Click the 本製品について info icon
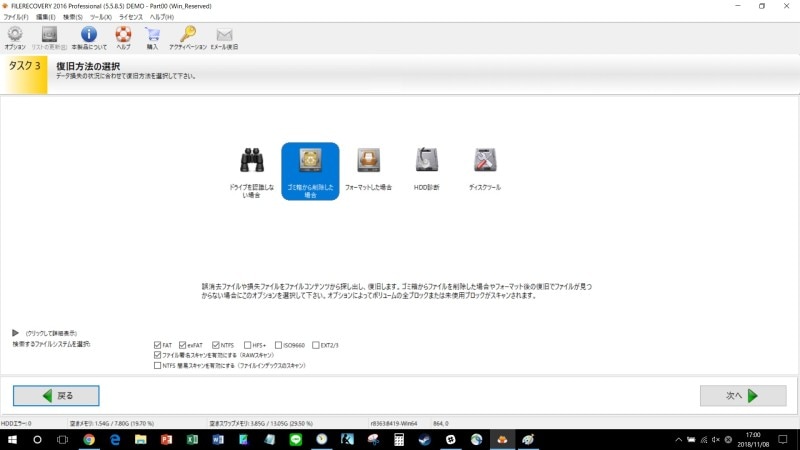Image resolution: width=800 pixels, height=450 pixels. pos(87,35)
